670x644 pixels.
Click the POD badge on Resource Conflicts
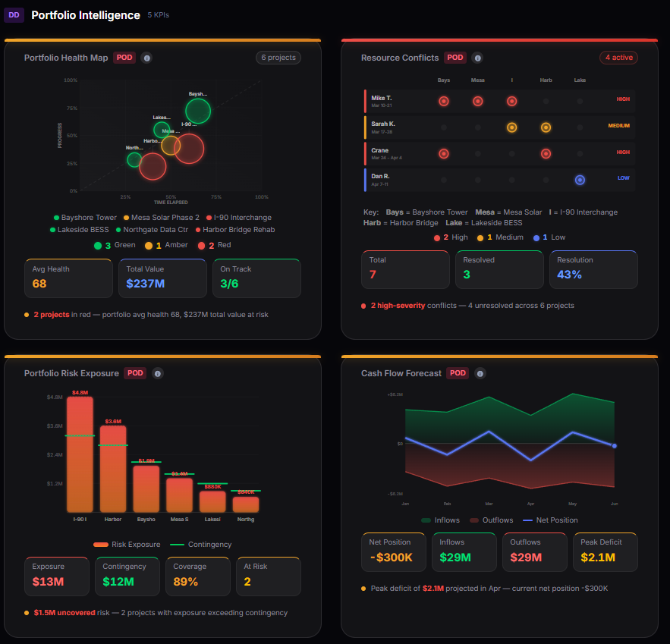(x=455, y=58)
